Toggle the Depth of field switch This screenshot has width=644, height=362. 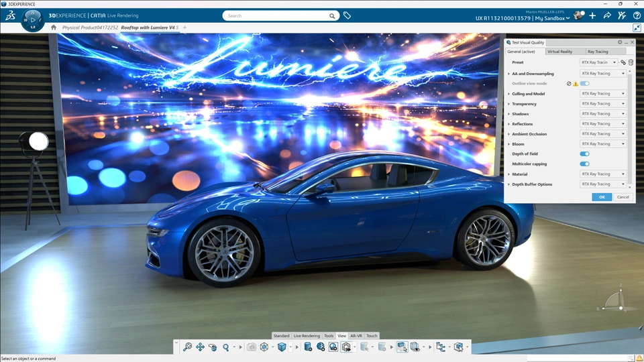coord(584,154)
